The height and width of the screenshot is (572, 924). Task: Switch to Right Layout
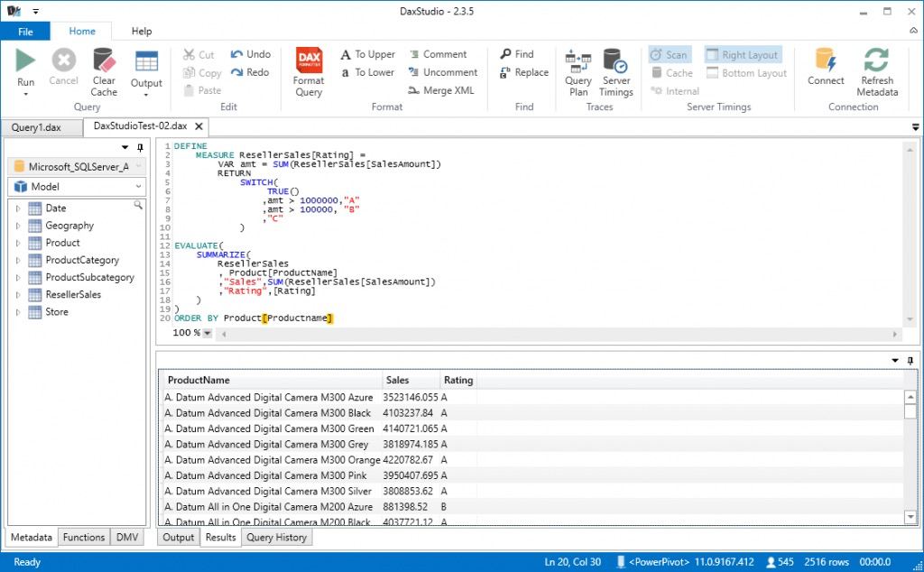click(743, 55)
